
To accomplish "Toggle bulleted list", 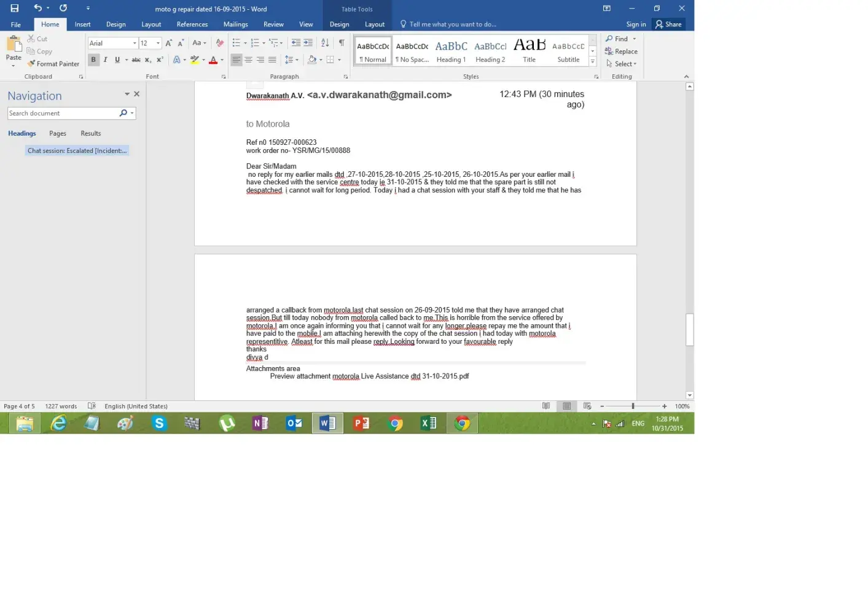I will [x=237, y=43].
